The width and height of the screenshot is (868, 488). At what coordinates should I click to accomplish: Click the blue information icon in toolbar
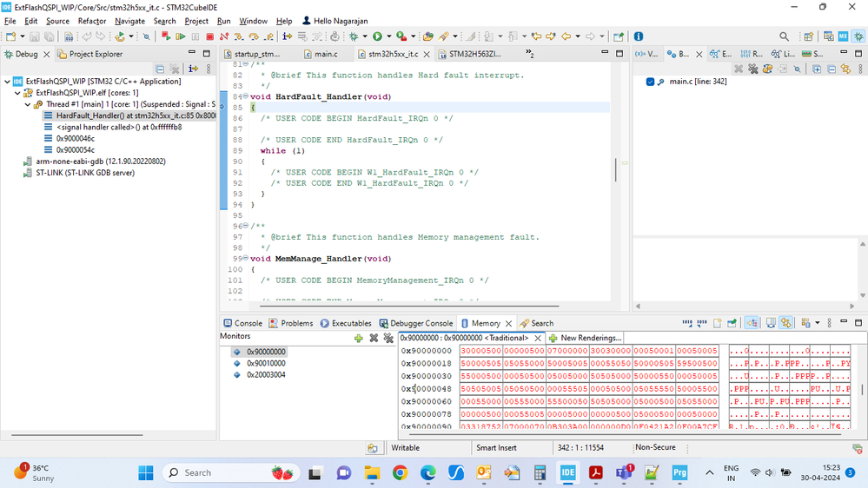[639, 36]
